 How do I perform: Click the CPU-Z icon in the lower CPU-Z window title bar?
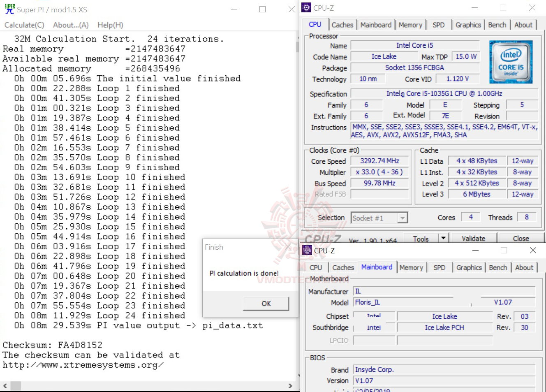[307, 250]
